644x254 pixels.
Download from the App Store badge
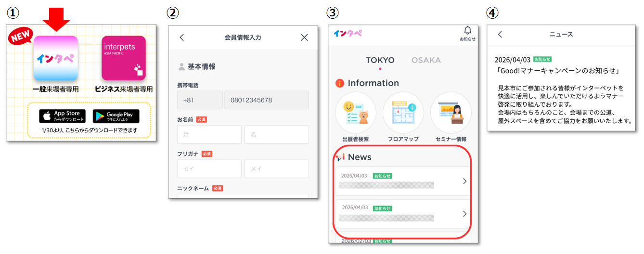click(x=63, y=116)
